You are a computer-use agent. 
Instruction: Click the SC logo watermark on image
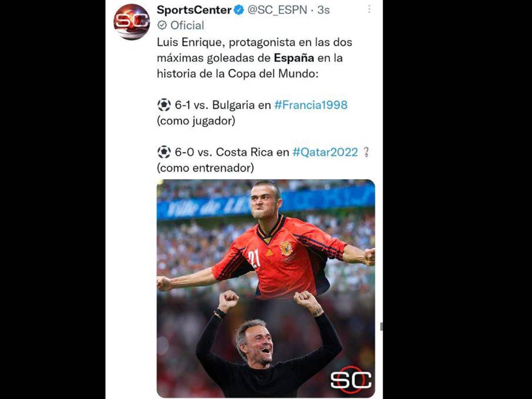[351, 380]
